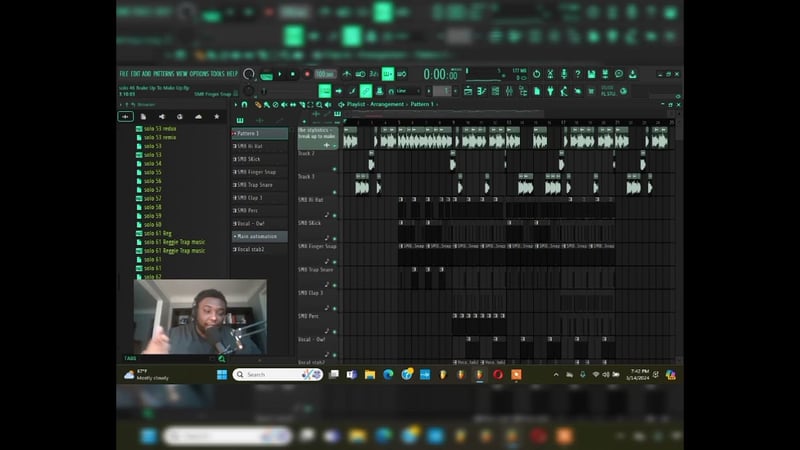Open the VIEW menu
This screenshot has width=800, height=450.
[x=182, y=74]
